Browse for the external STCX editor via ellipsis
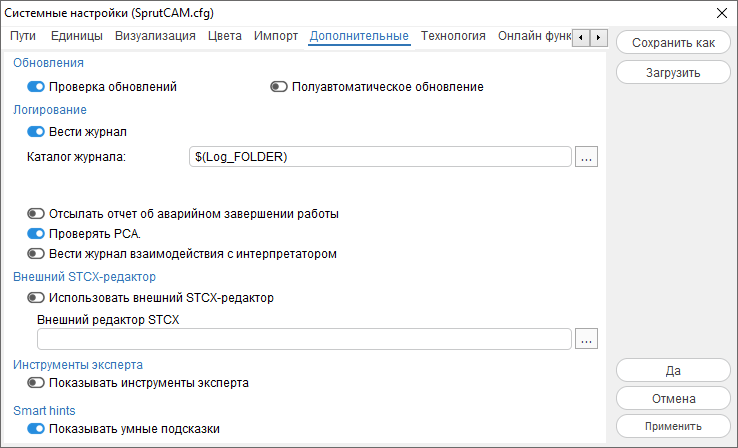This screenshot has width=738, height=448. tap(586, 339)
